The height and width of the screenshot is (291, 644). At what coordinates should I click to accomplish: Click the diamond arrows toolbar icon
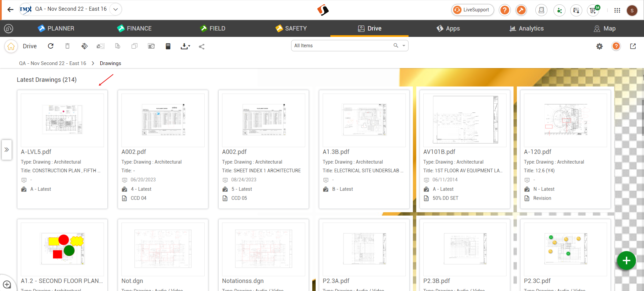point(84,46)
